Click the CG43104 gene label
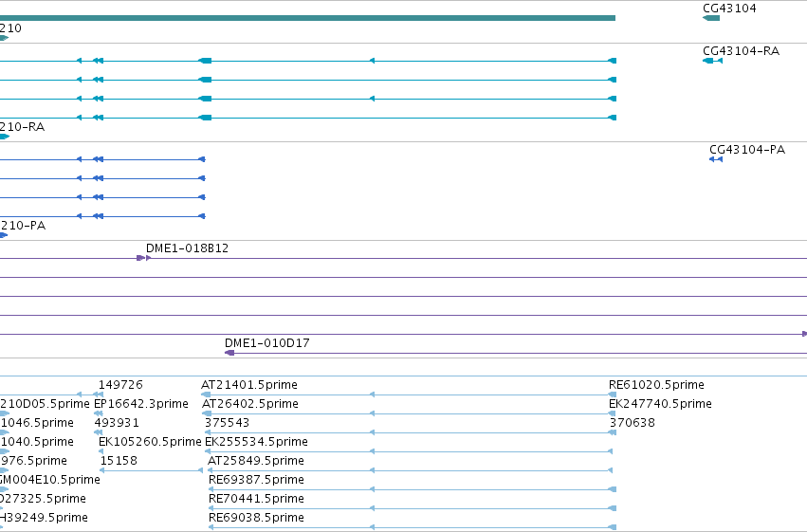The image size is (807, 532). (729, 9)
